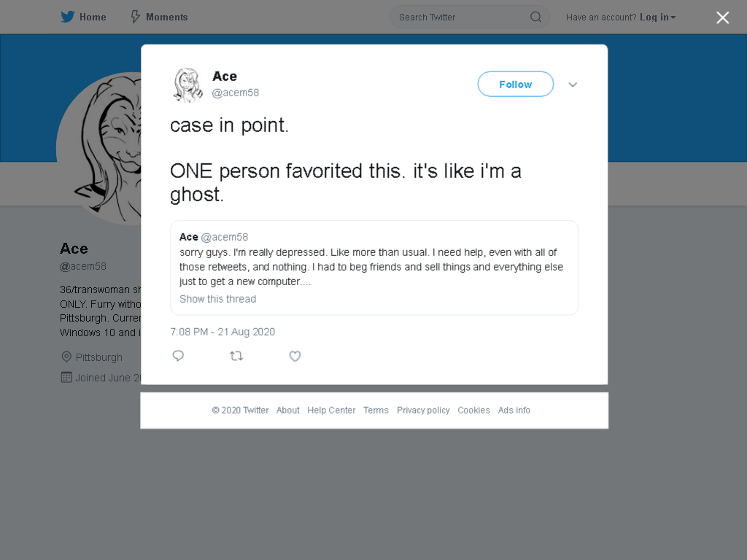Viewport: 747px width, 560px height.
Task: Open Ace's avatar in the tweet header
Action: [x=187, y=85]
